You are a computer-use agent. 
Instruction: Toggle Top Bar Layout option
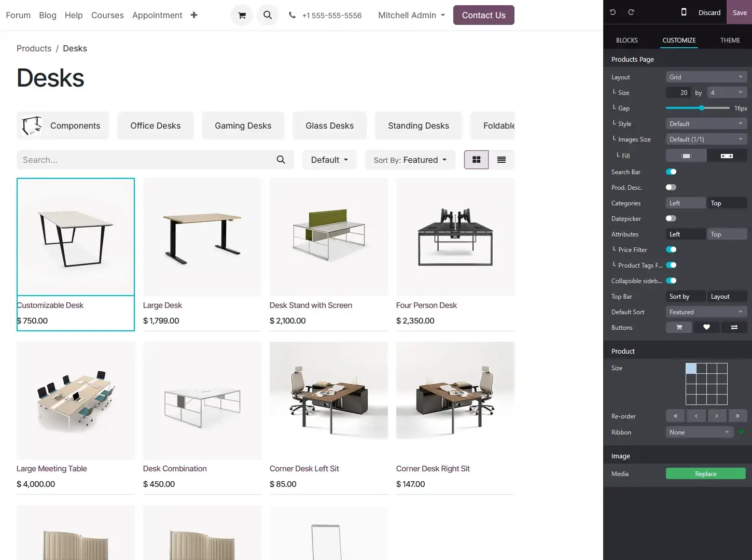(x=727, y=296)
